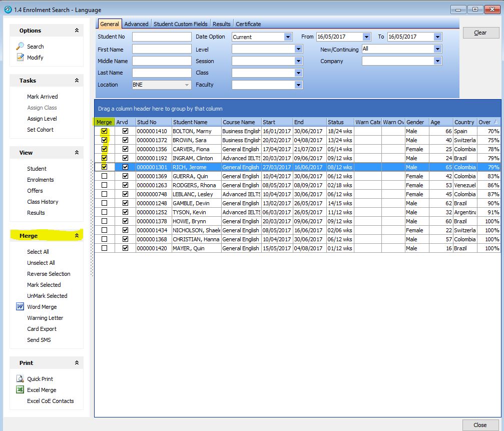Open the Student Custom Fields tab
504x431 pixels.
point(180,24)
